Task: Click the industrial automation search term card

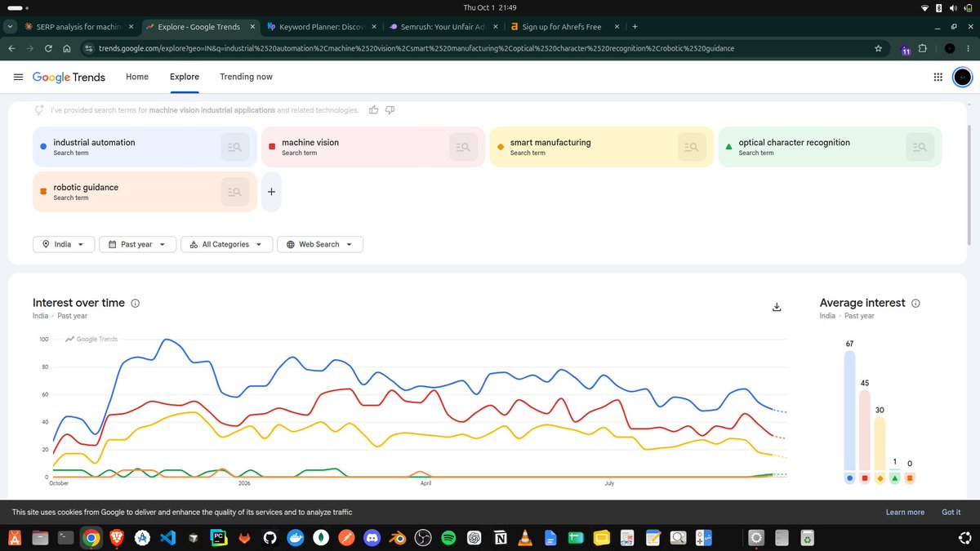Action: pos(145,147)
